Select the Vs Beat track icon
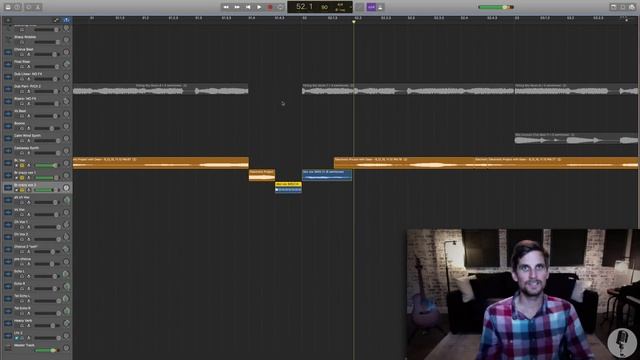Viewport: 640px width, 360px height. coord(8,114)
